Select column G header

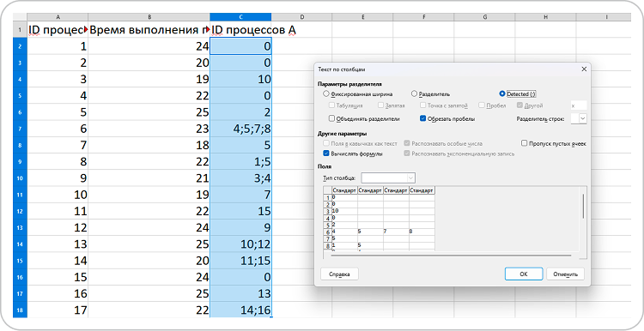[484, 17]
